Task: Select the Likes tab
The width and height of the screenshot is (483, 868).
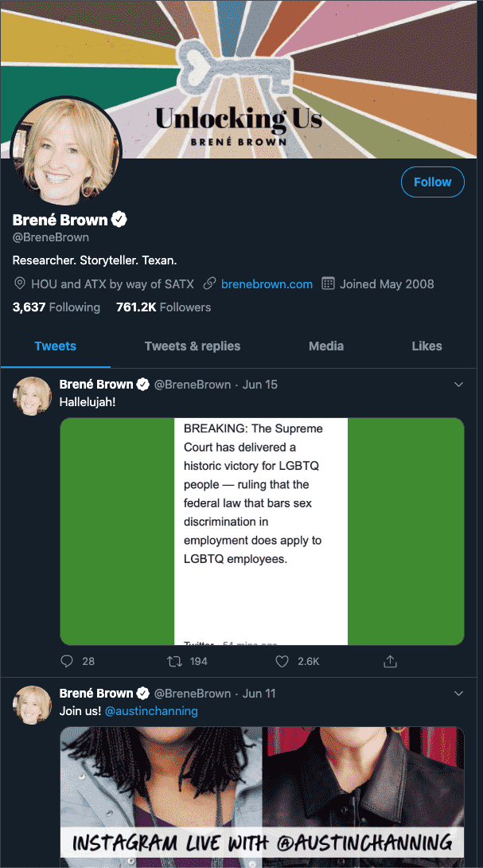Action: 427,346
